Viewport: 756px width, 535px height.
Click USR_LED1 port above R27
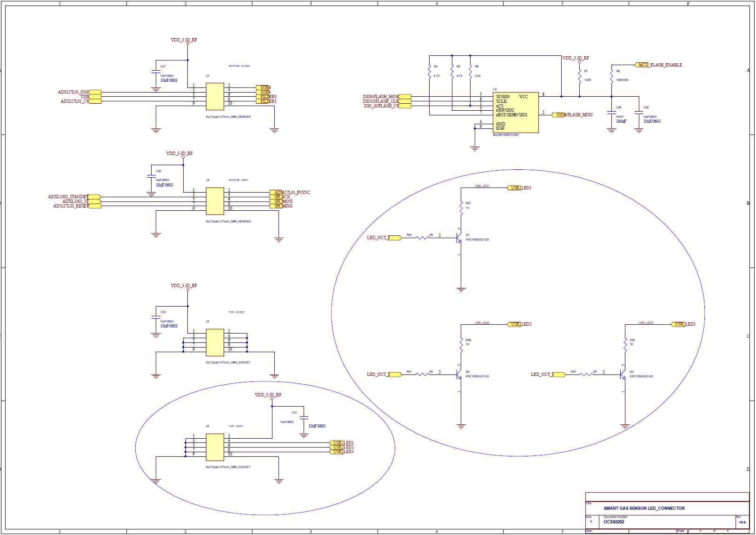click(x=519, y=188)
